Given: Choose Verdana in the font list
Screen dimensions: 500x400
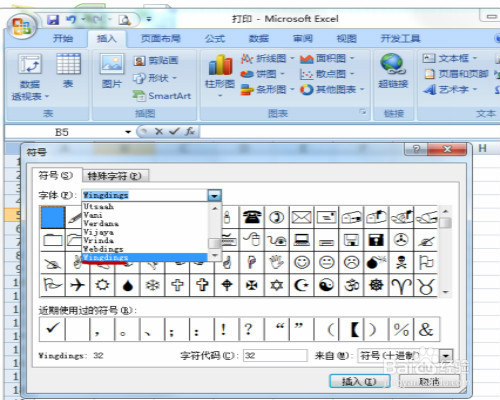Looking at the screenshot, I should (145, 223).
